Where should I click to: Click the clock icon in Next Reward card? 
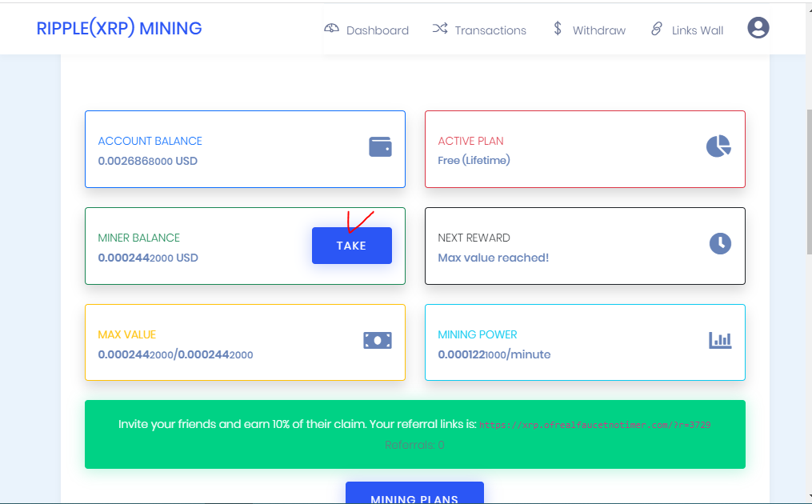point(720,243)
